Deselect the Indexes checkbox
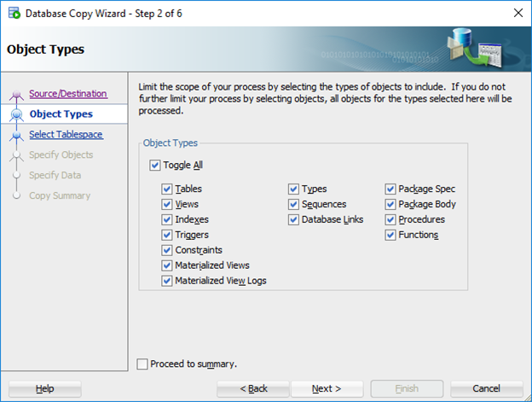The height and width of the screenshot is (402, 532). tap(167, 219)
